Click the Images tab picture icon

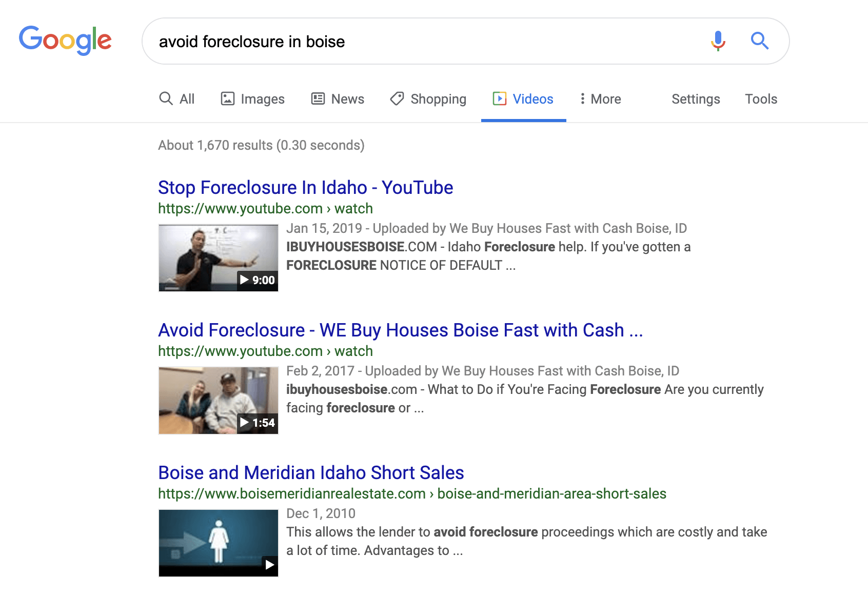227,98
